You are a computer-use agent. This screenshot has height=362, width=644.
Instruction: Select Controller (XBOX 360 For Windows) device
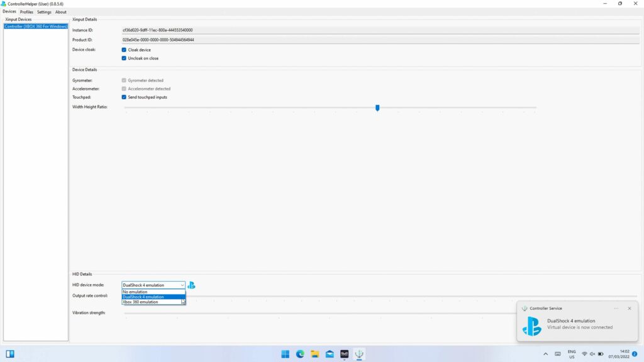36,26
